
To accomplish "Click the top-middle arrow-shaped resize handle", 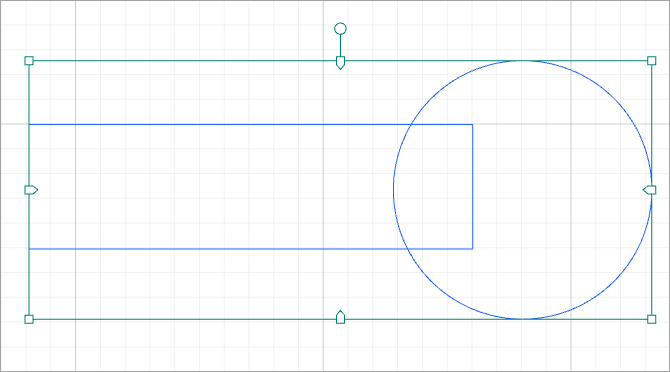I will tap(340, 63).
